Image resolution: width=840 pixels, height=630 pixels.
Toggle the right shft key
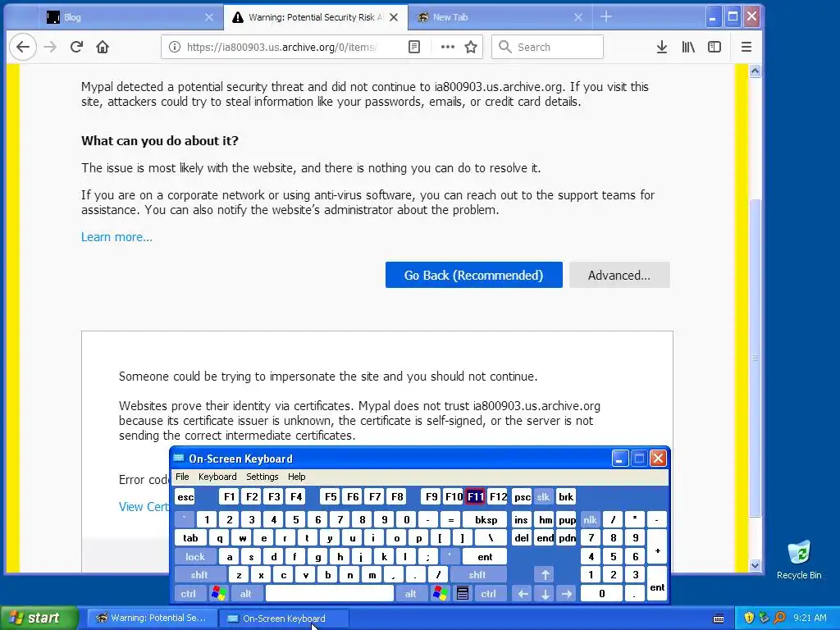pyautogui.click(x=477, y=575)
